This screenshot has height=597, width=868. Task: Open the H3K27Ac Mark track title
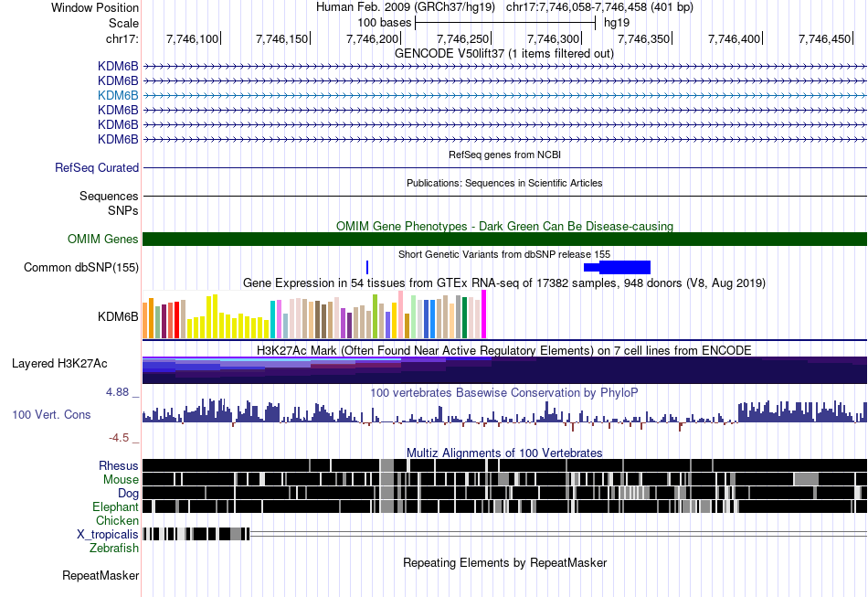pyautogui.click(x=504, y=350)
